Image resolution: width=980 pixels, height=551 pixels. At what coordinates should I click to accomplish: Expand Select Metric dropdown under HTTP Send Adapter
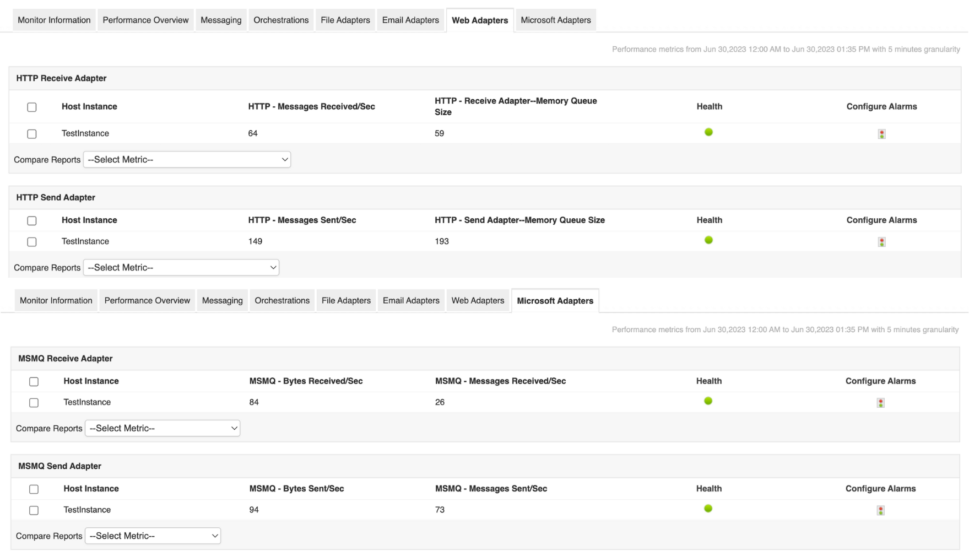tap(181, 268)
